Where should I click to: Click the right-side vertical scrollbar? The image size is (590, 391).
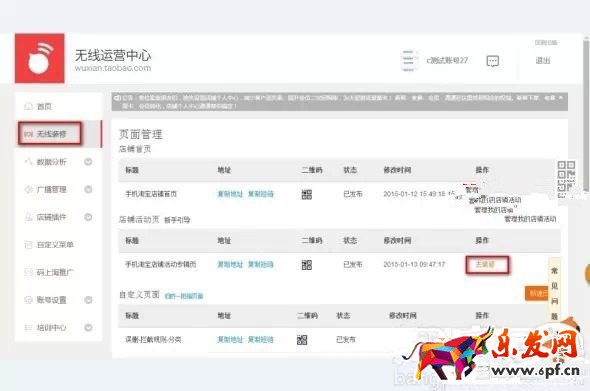coord(586,115)
